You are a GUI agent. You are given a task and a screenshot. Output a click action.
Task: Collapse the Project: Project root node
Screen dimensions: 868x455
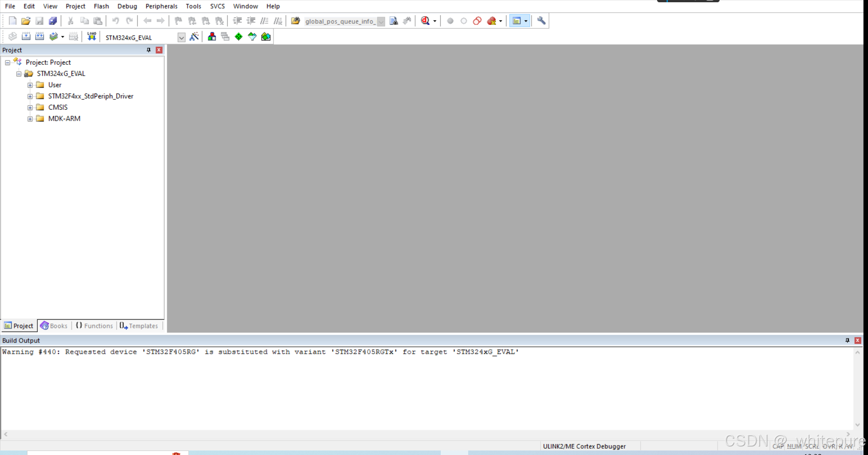coord(8,63)
